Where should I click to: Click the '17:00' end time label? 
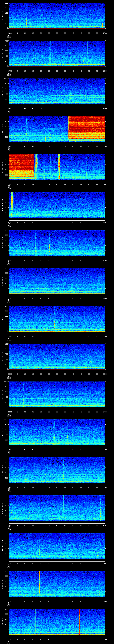[105, 33]
